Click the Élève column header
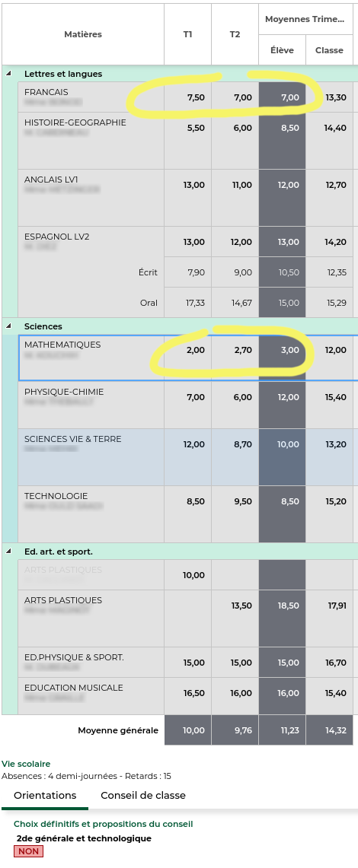Screen dimensions: 358x868 tap(282, 49)
